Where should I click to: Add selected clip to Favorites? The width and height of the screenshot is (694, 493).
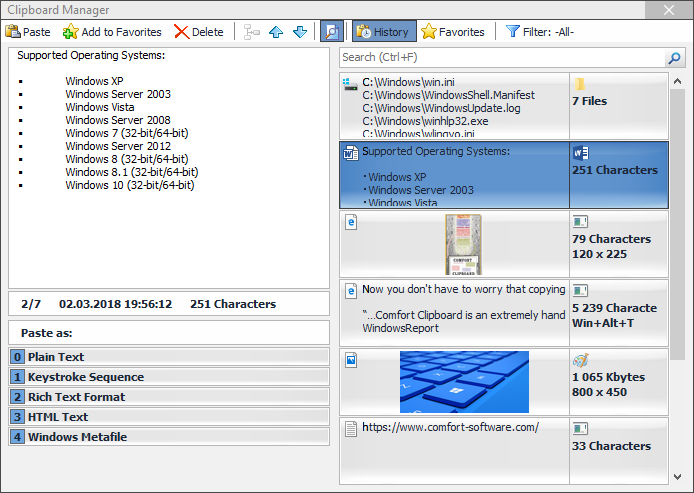[x=112, y=32]
